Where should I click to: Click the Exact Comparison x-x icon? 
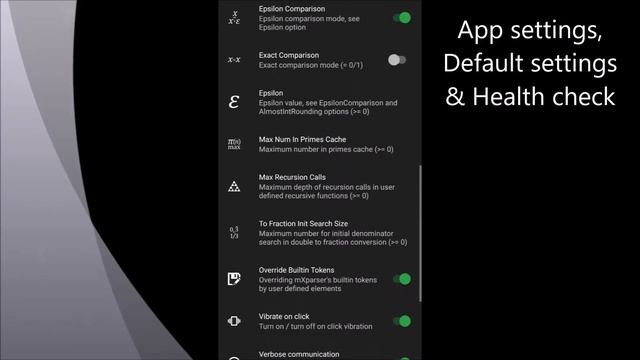click(234, 60)
